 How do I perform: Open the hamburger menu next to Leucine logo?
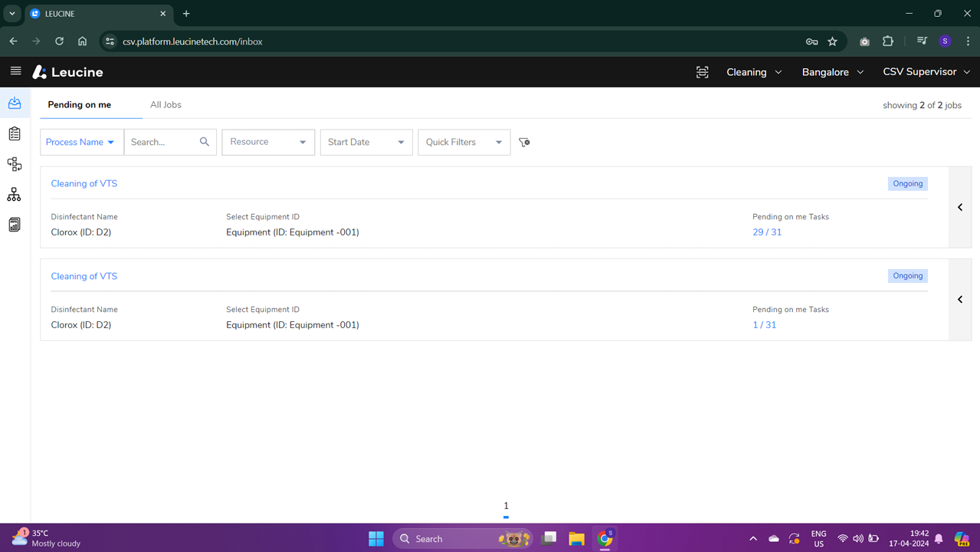click(x=15, y=71)
